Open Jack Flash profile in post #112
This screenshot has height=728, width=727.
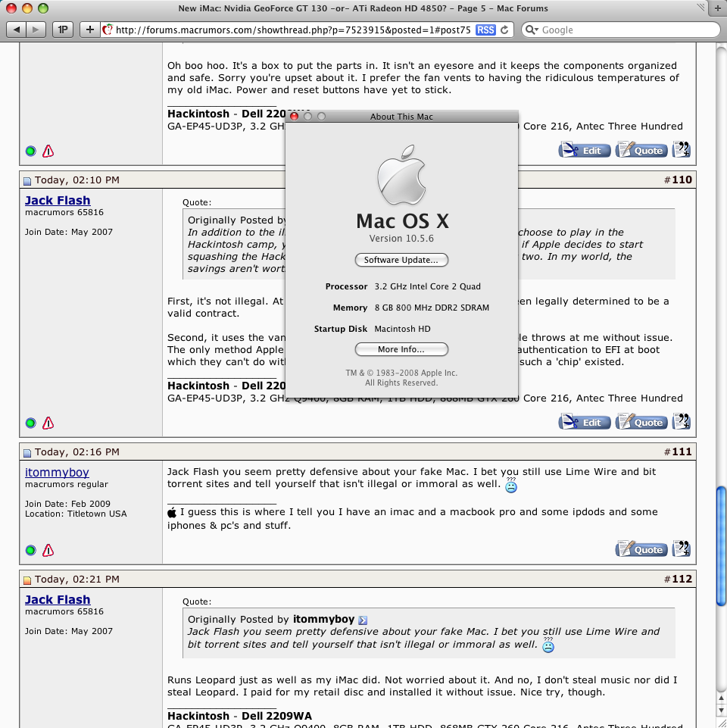tap(58, 599)
